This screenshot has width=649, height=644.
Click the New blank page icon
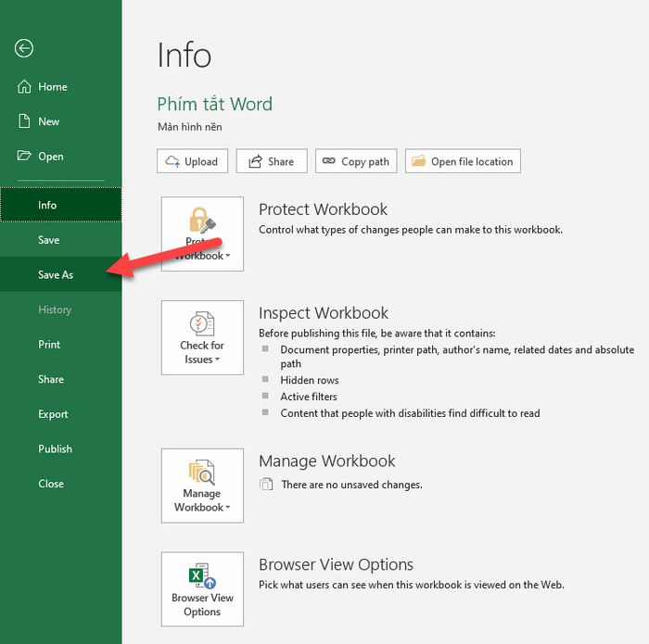(24, 121)
